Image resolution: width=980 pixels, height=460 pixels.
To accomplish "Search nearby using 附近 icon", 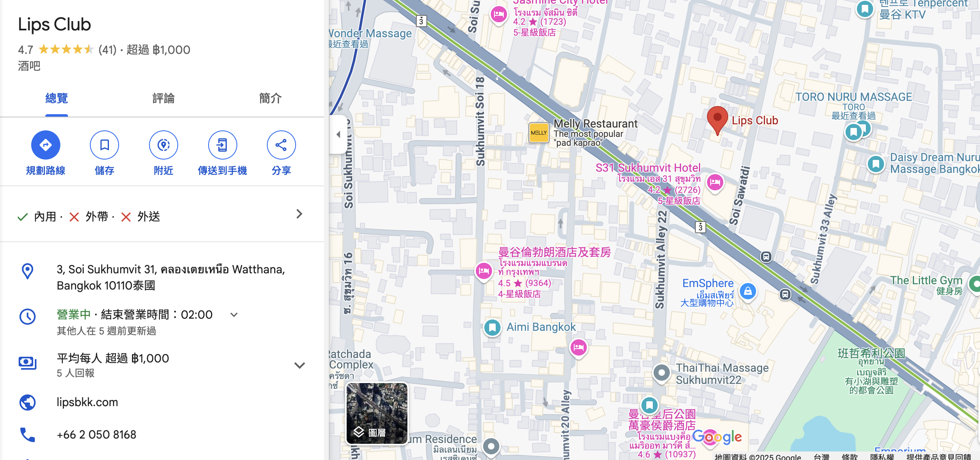I will (163, 145).
